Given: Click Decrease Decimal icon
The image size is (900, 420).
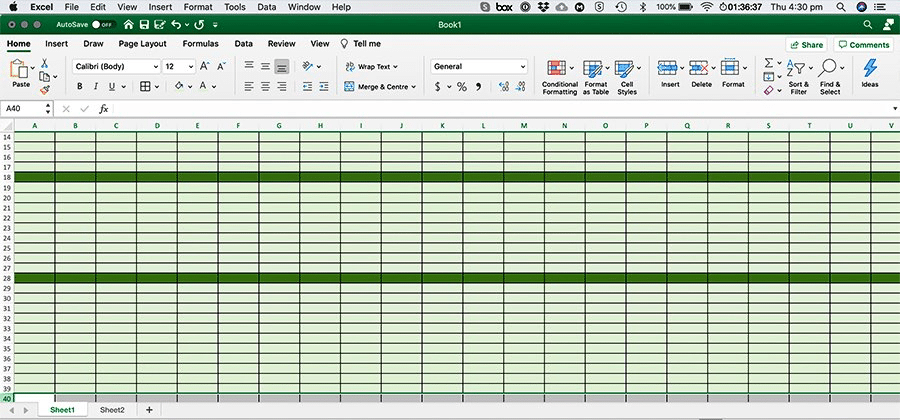Looking at the screenshot, I should pos(521,87).
